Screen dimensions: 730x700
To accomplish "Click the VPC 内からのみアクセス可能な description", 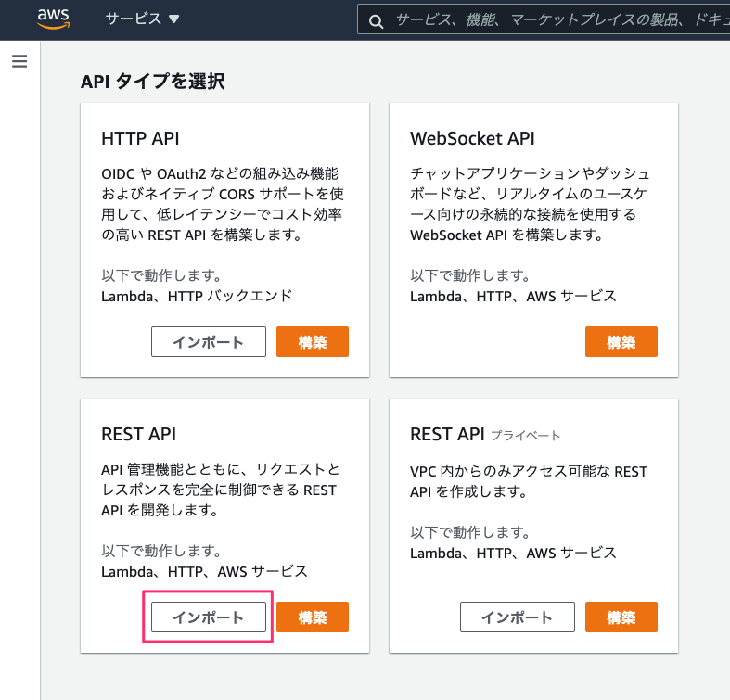I will (529, 481).
